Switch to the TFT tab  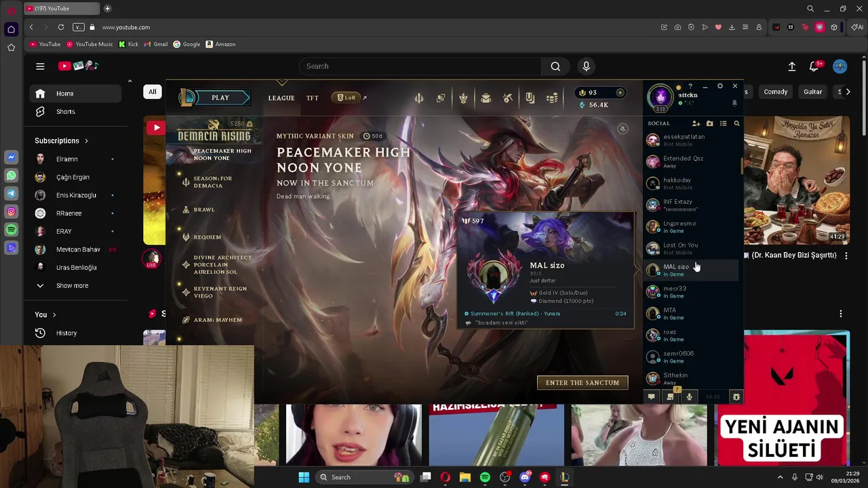coord(312,98)
